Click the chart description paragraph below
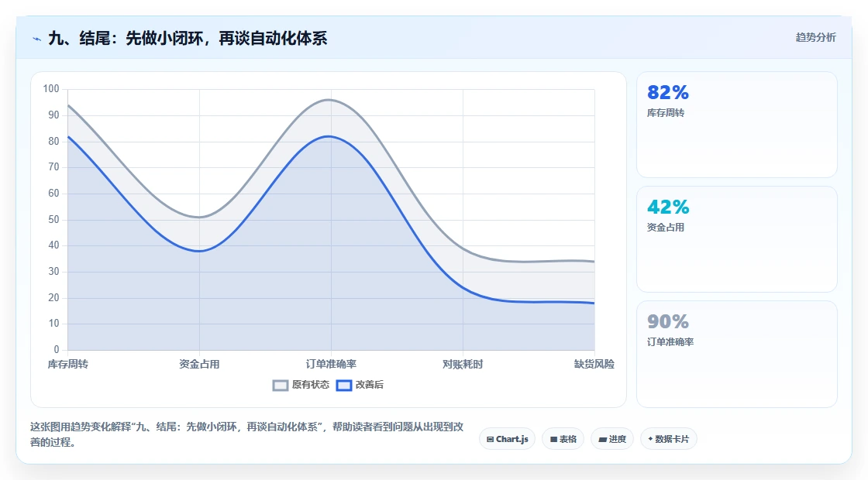This screenshot has height=480, width=868. tap(247, 434)
